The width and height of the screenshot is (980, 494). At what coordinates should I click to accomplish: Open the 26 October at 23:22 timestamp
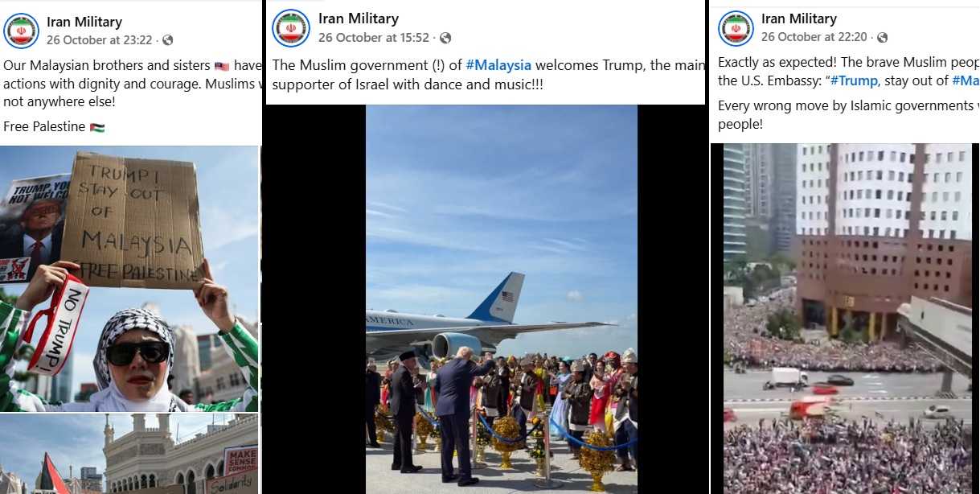100,40
